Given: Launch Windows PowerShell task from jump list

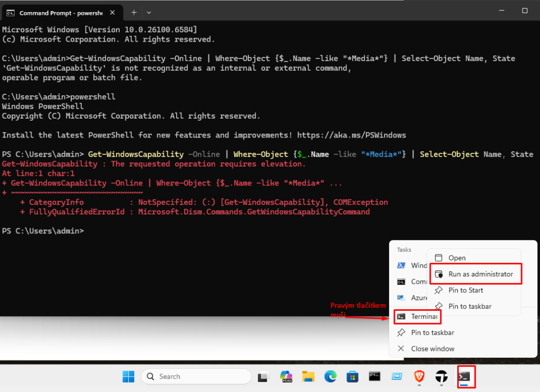Looking at the screenshot, I should [411, 266].
